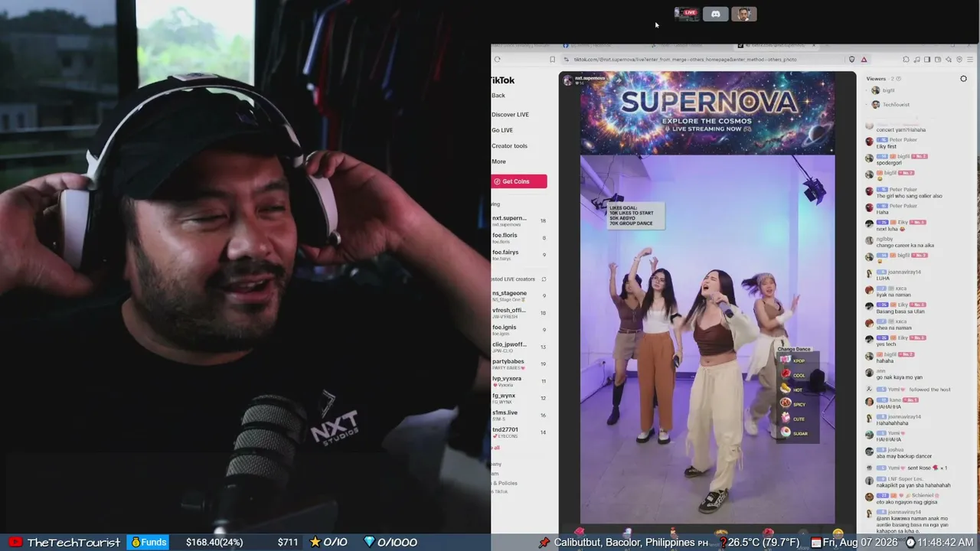Screen dimensions: 980x551
Task: Open the LIVE thumbnail in top bar
Action: pyautogui.click(x=687, y=14)
